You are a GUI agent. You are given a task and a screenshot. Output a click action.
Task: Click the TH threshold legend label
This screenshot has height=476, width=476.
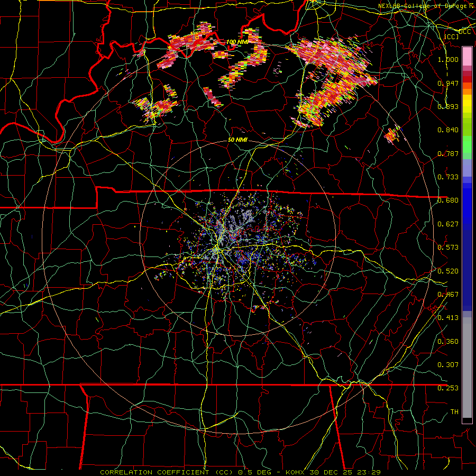pos(454,411)
